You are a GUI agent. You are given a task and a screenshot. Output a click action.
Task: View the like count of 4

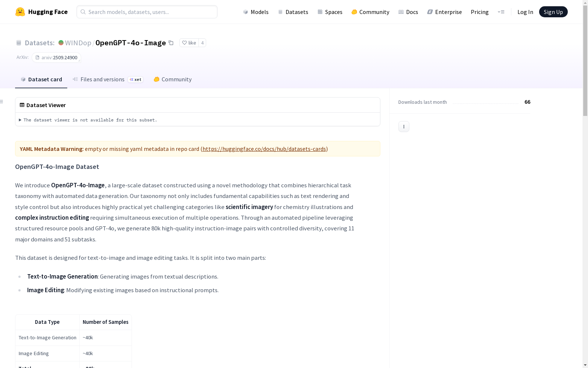click(202, 43)
